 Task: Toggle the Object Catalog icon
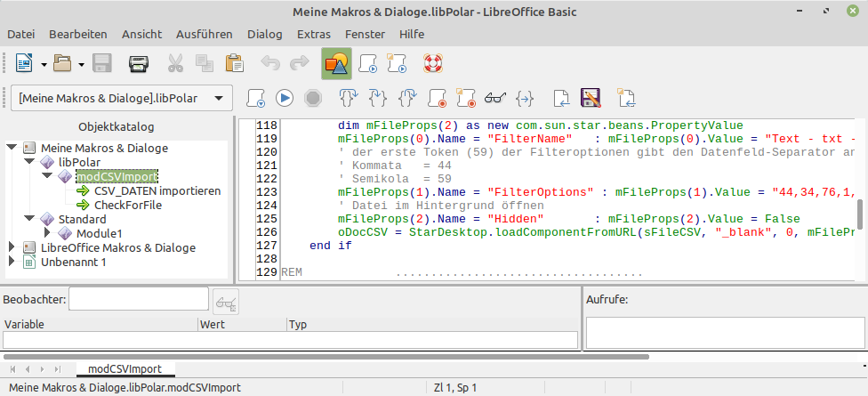click(x=336, y=64)
